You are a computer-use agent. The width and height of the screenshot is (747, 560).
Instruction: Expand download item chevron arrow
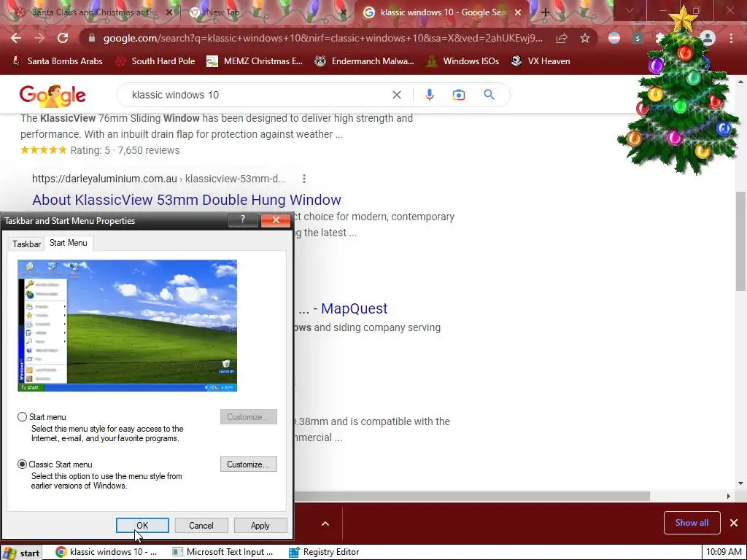[x=325, y=524]
